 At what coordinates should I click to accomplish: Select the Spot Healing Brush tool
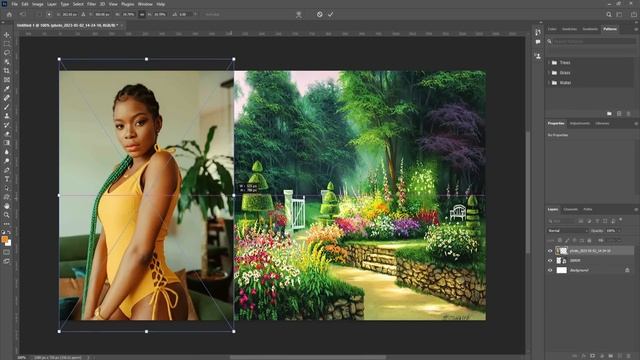7,98
